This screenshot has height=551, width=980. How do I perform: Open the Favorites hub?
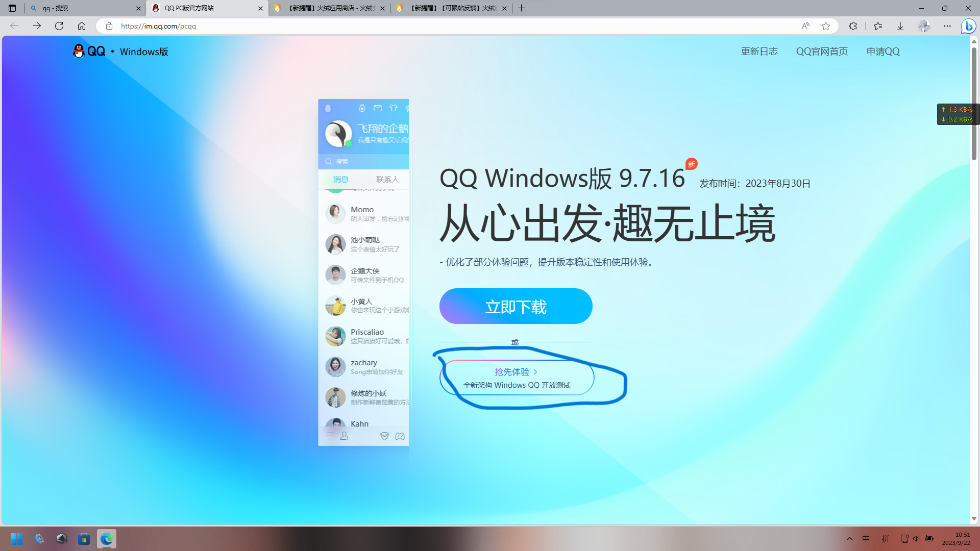(878, 26)
